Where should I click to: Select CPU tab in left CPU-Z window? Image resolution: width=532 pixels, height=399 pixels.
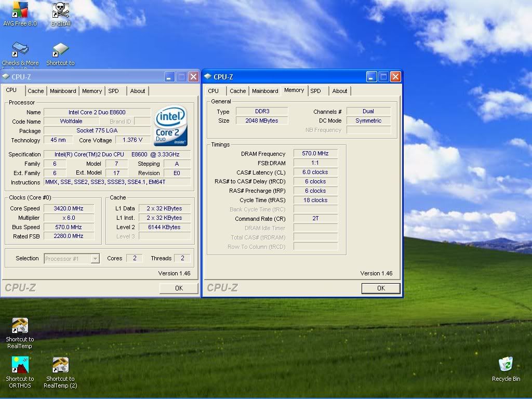pos(11,90)
